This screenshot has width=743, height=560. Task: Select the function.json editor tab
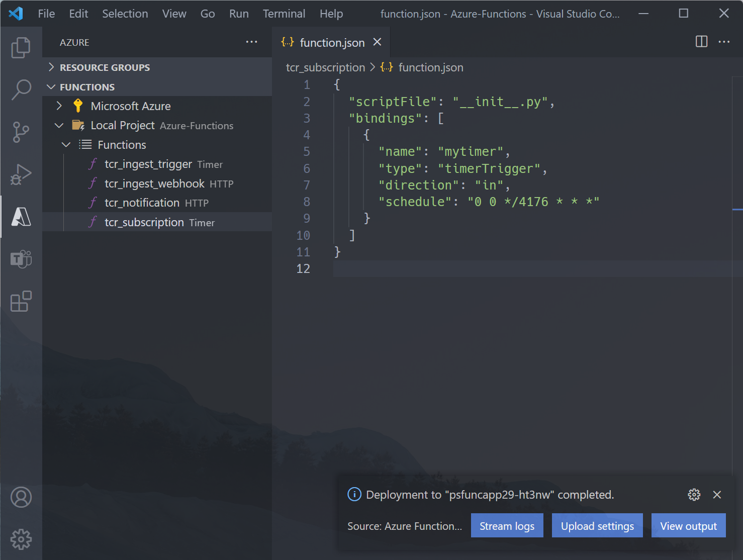(331, 42)
